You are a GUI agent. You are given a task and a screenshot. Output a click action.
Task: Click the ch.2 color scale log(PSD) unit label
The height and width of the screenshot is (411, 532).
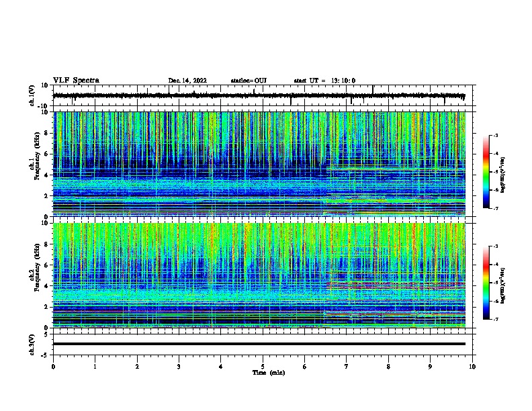coord(503,286)
